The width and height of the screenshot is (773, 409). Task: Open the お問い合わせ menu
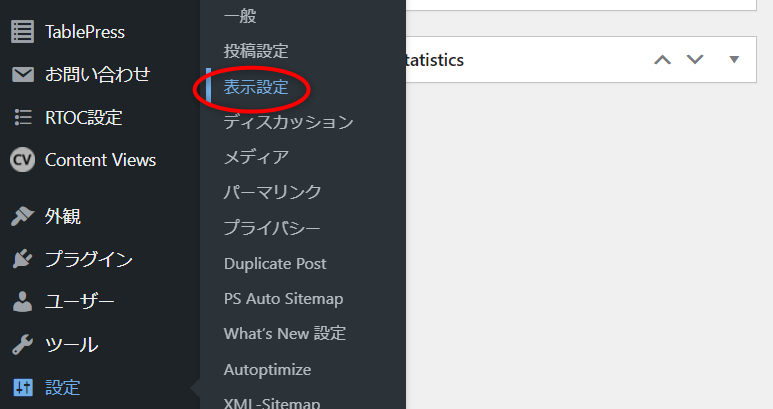point(100,75)
